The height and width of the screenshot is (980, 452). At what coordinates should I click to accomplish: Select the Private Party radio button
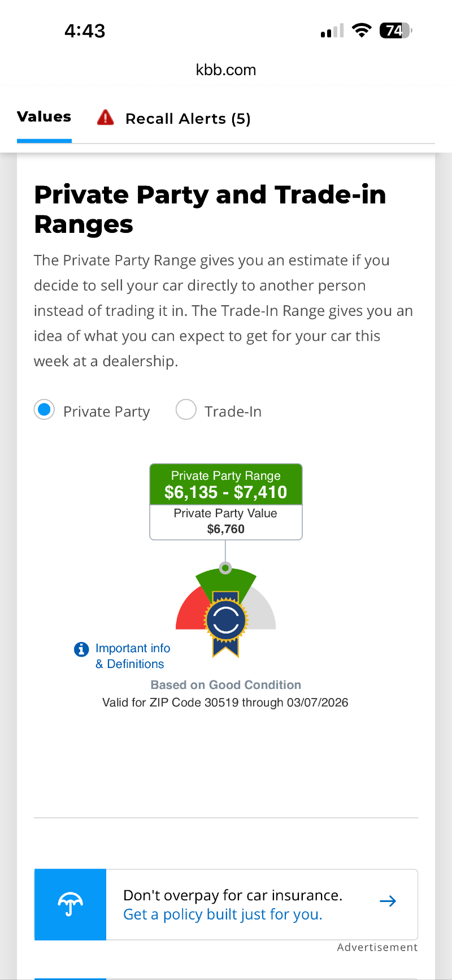(44, 410)
